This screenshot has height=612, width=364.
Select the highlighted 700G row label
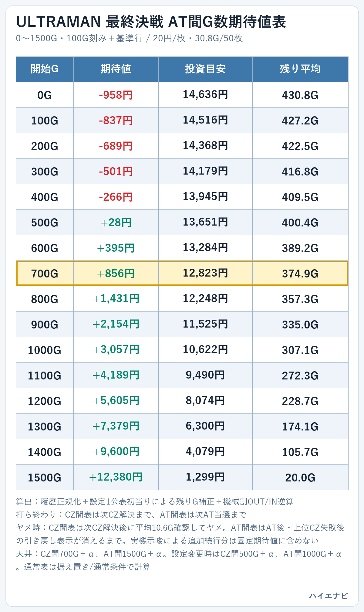tap(45, 274)
